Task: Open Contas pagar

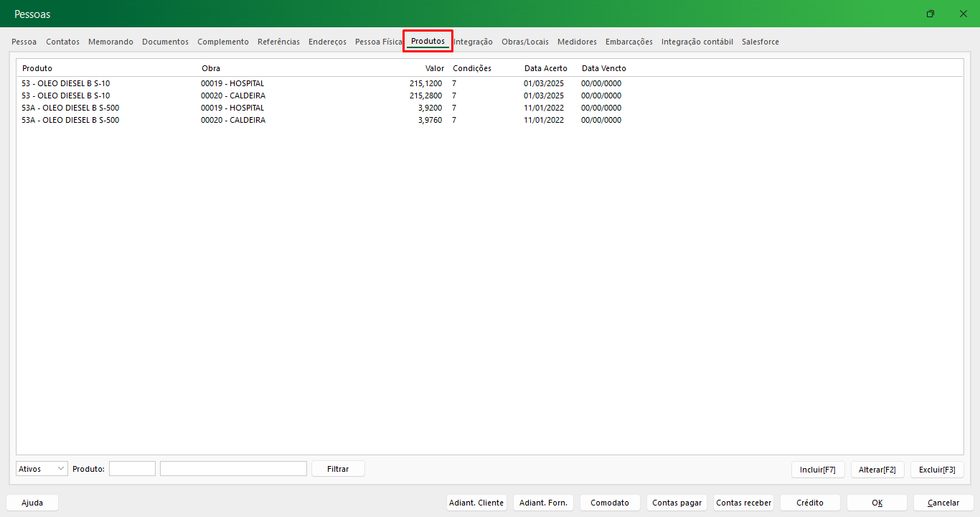Action: (677, 503)
